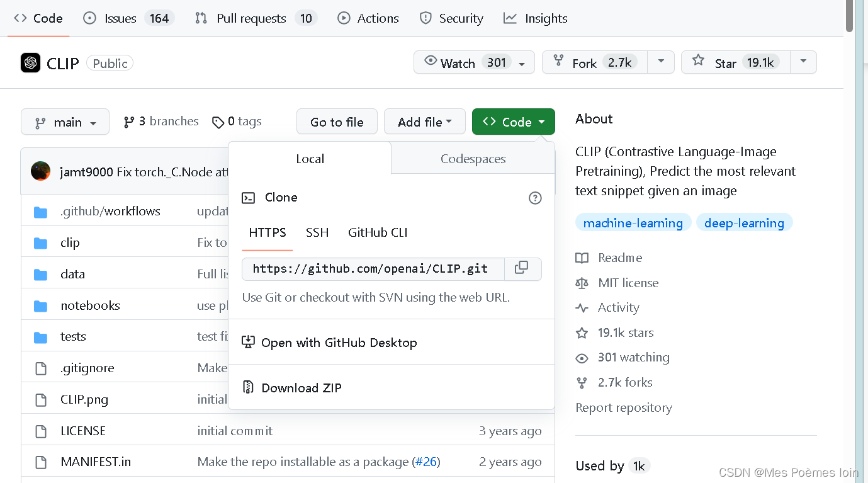Viewport: 868px width, 483px height.
Task: Click the deep-learning topic tag
Action: 744,223
